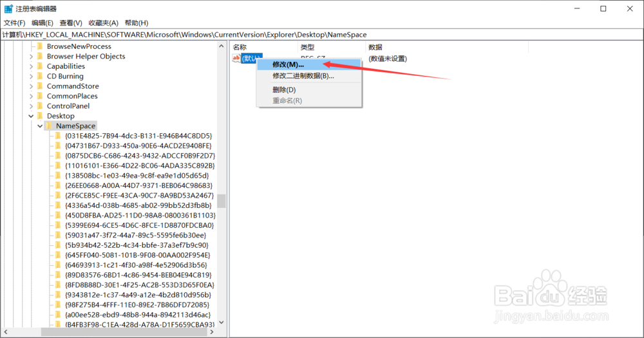Click the NameSpace folder icon
Viewport: 644px width, 338px height.
click(x=49, y=126)
